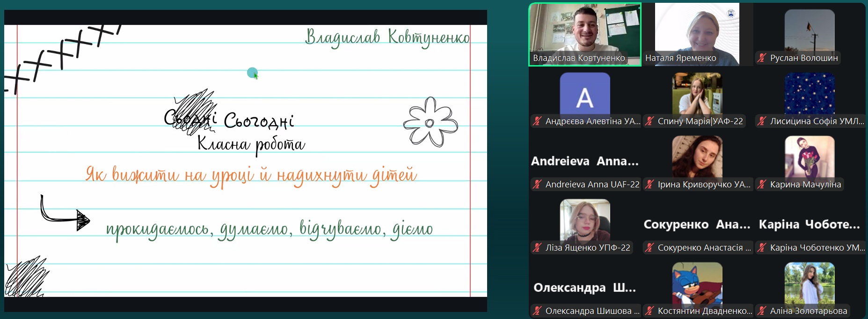Click muted mic icon of Олександра Шишова

point(537,311)
